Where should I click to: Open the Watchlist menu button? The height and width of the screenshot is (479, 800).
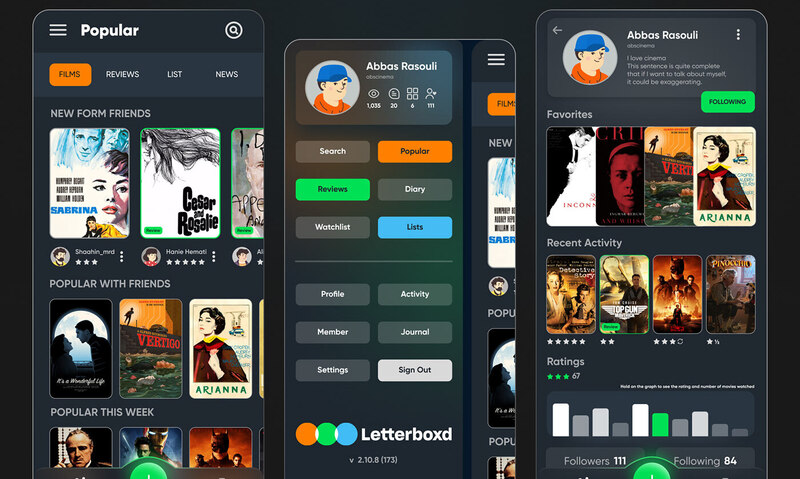pos(333,228)
